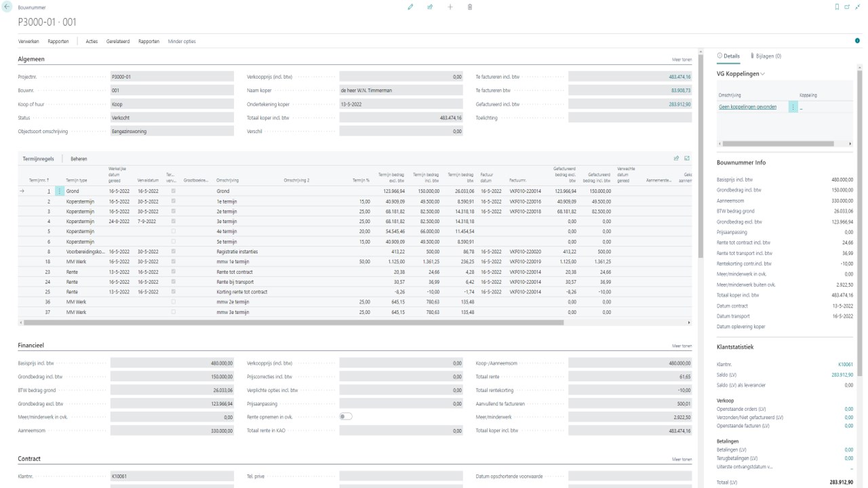This screenshot has width=868, height=488.
Task: Open the Verwerken menu
Action: 28,41
